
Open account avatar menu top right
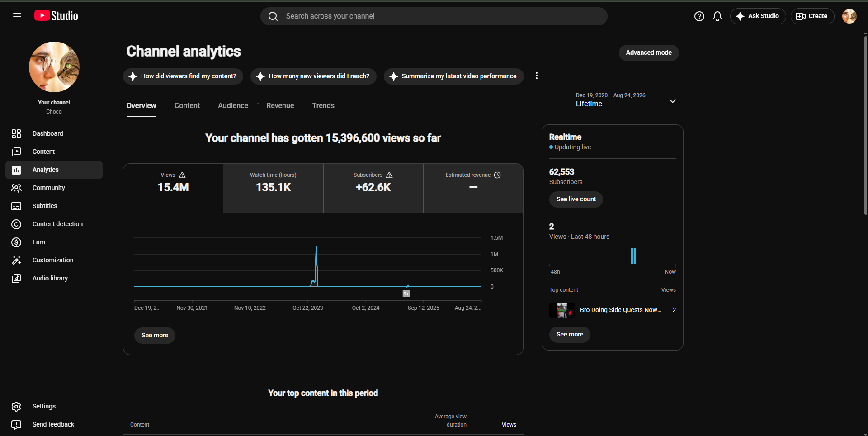click(849, 16)
